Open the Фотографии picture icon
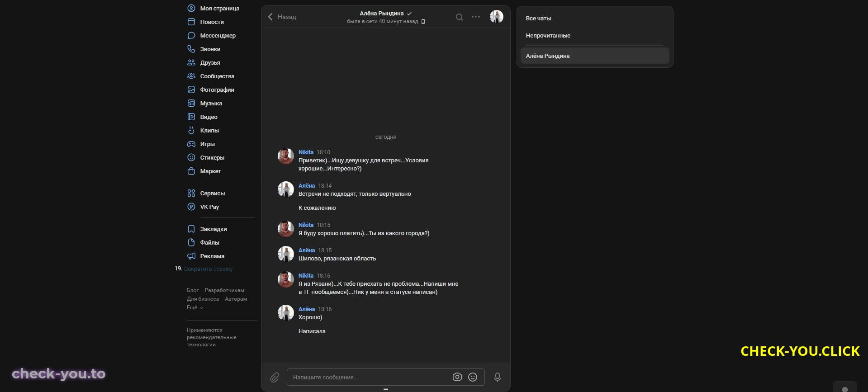The image size is (868, 392). click(191, 90)
